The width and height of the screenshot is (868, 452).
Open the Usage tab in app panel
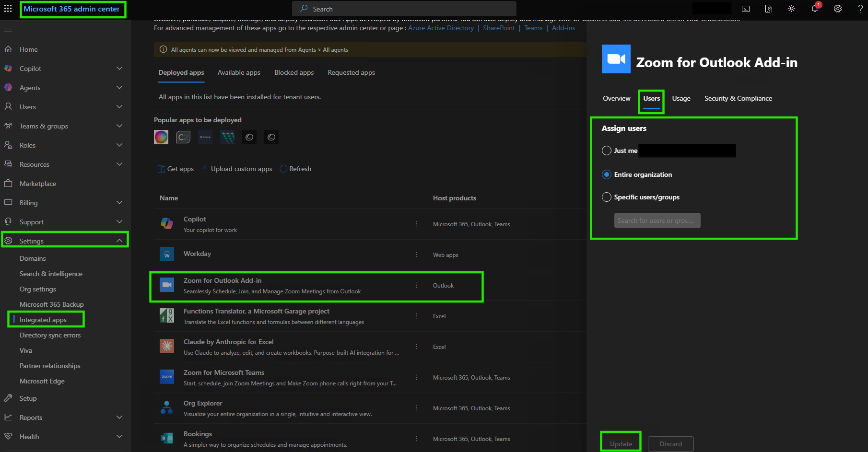tap(681, 98)
